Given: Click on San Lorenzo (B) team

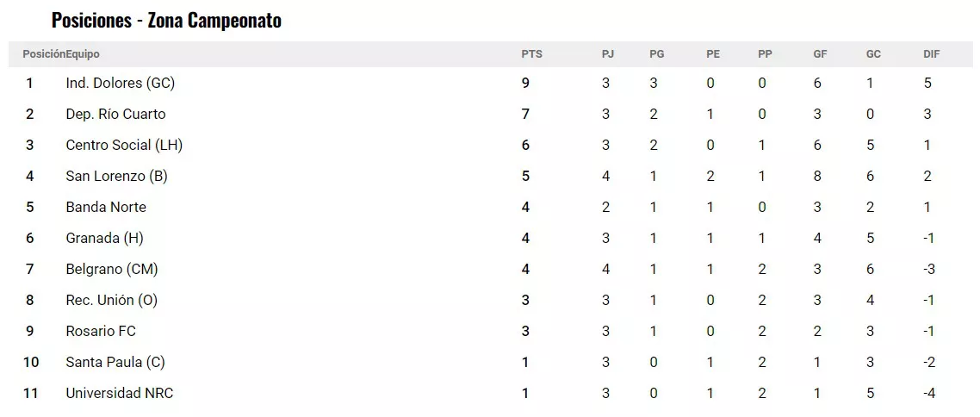Looking at the screenshot, I should click(x=116, y=177).
